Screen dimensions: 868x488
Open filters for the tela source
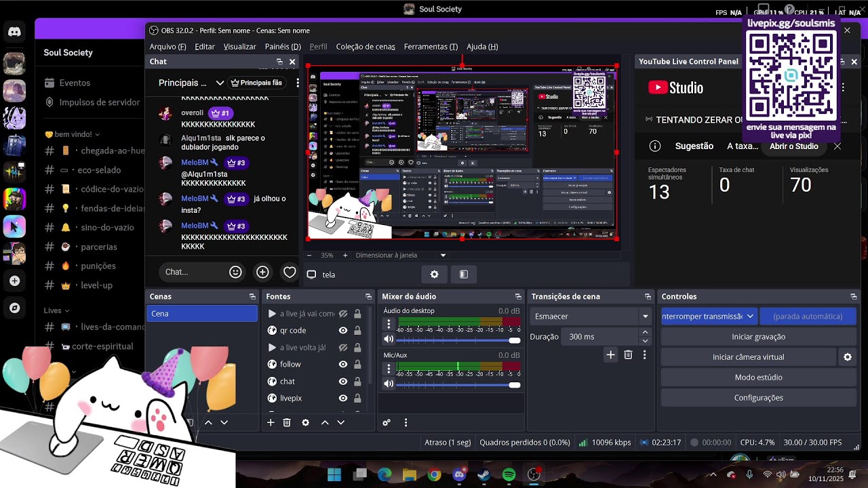pos(464,274)
